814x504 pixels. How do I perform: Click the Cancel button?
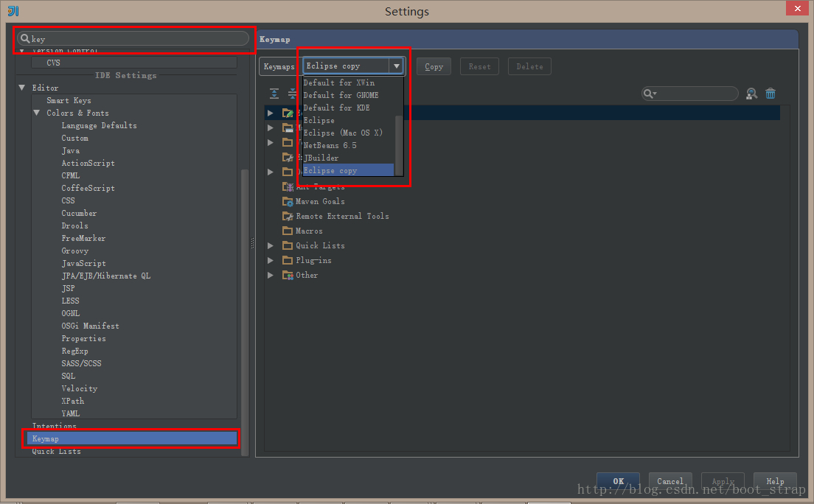pos(670,481)
